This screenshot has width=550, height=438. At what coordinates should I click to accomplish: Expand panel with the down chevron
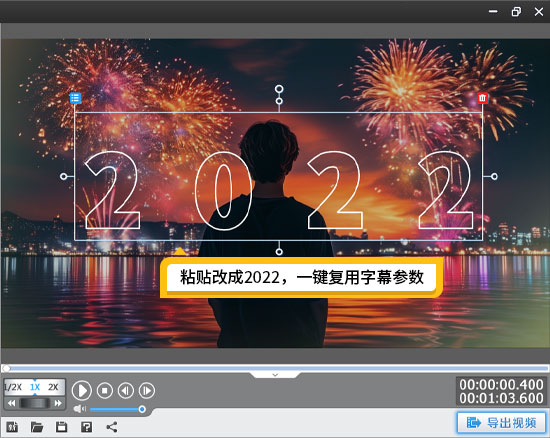(x=275, y=375)
